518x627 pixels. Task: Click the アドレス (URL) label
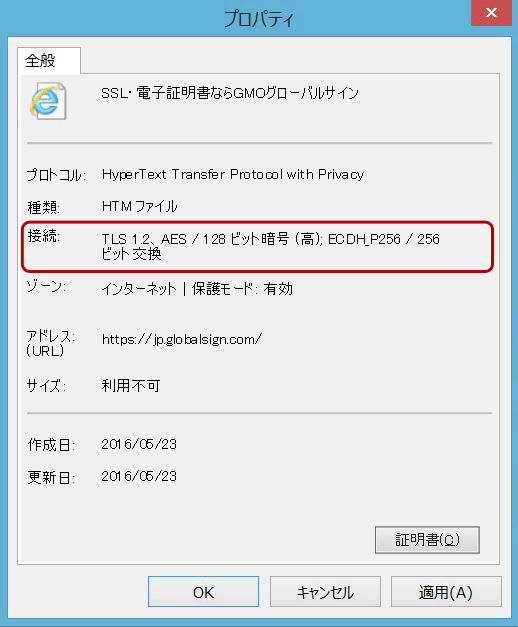tap(50, 343)
